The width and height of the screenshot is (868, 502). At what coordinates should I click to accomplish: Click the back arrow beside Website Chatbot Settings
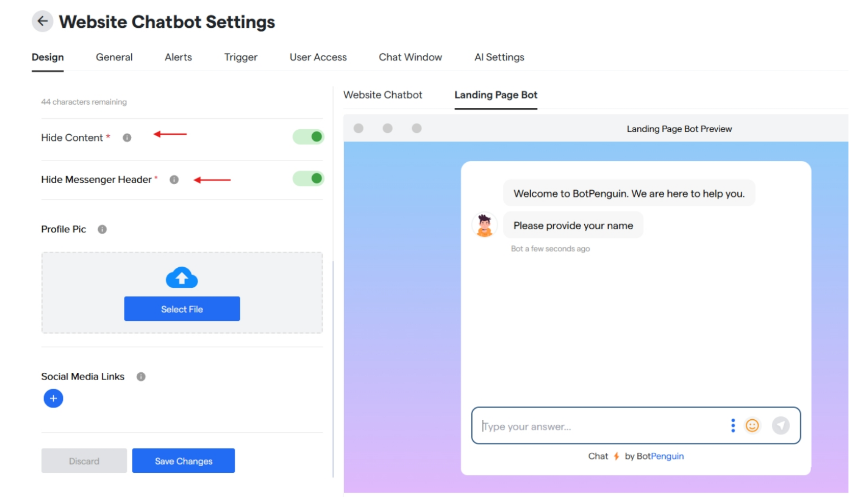42,21
